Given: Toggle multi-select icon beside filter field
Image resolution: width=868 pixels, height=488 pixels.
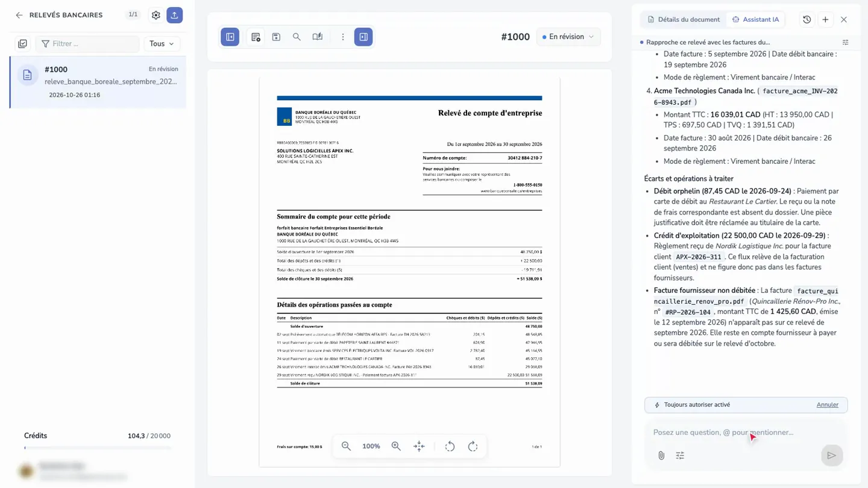Looking at the screenshot, I should point(23,44).
